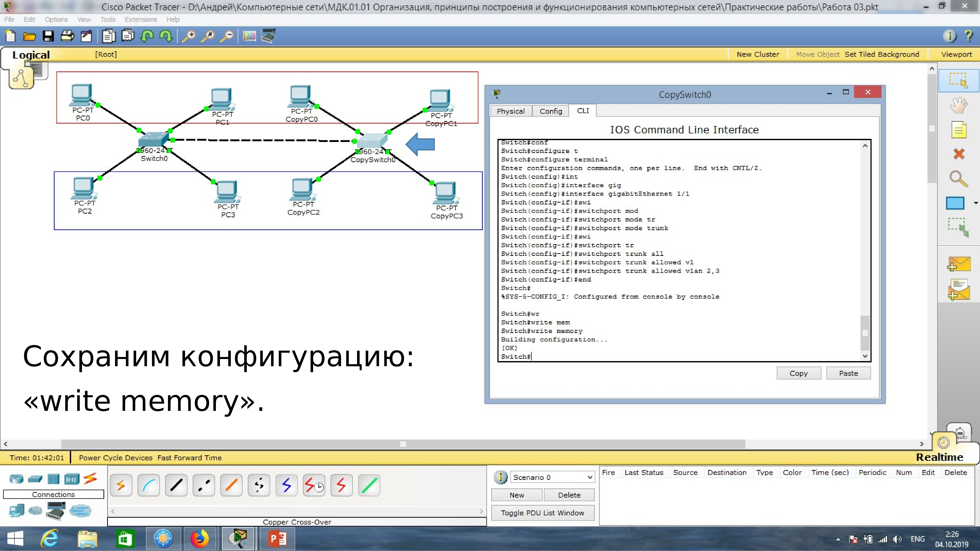Image resolution: width=980 pixels, height=551 pixels.
Task: Click the CopySwitch0 device on canvas
Action: [371, 142]
